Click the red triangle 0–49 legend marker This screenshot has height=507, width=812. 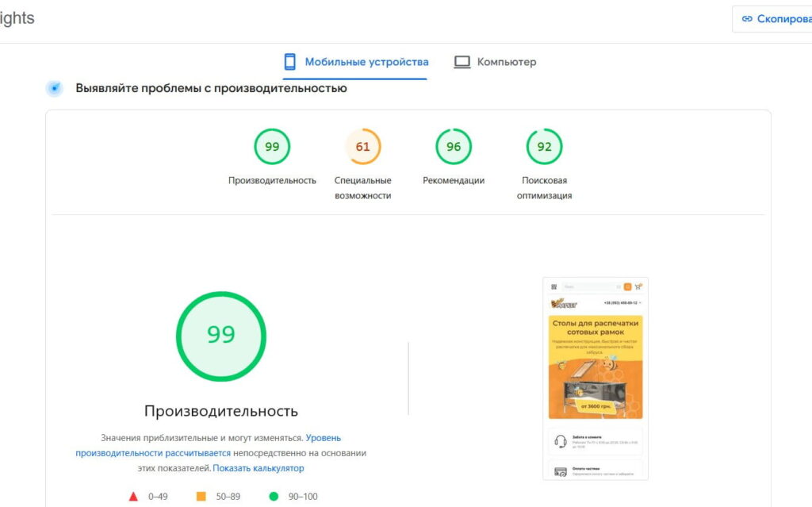[x=133, y=497]
